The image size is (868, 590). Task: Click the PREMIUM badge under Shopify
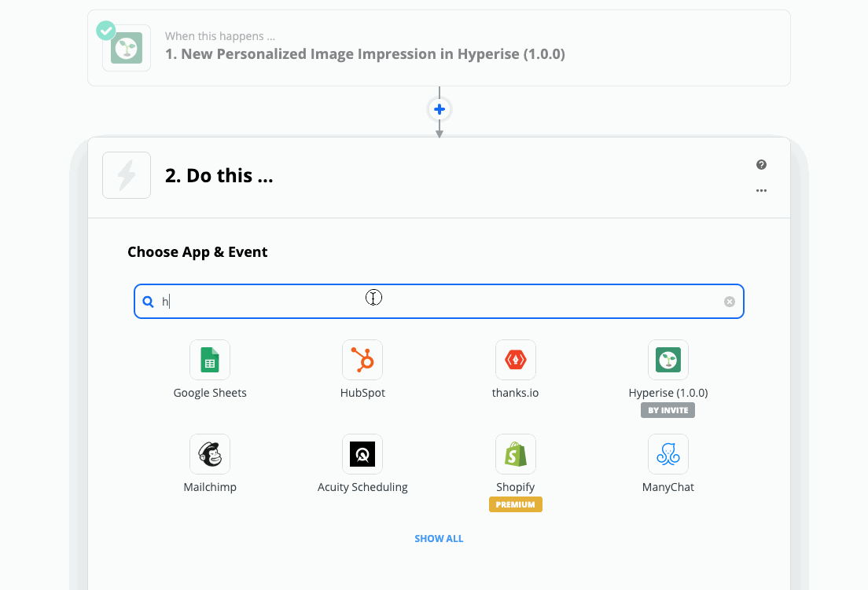pos(516,504)
